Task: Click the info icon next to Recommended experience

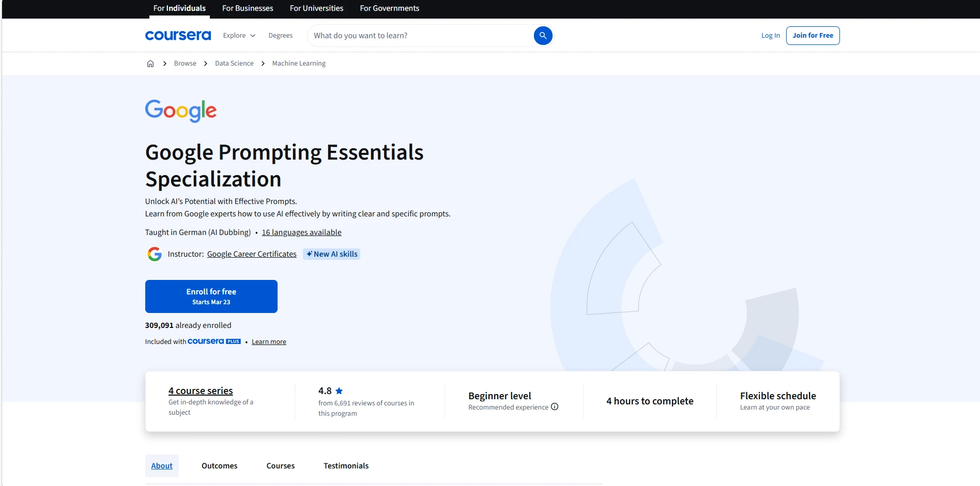Action: coord(555,407)
